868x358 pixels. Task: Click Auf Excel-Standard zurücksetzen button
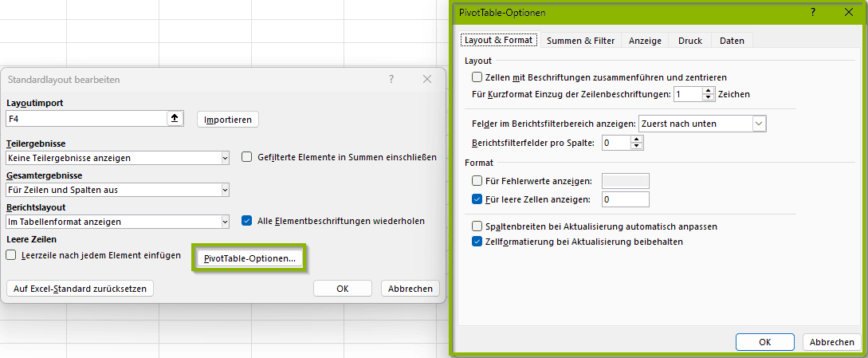pos(80,289)
